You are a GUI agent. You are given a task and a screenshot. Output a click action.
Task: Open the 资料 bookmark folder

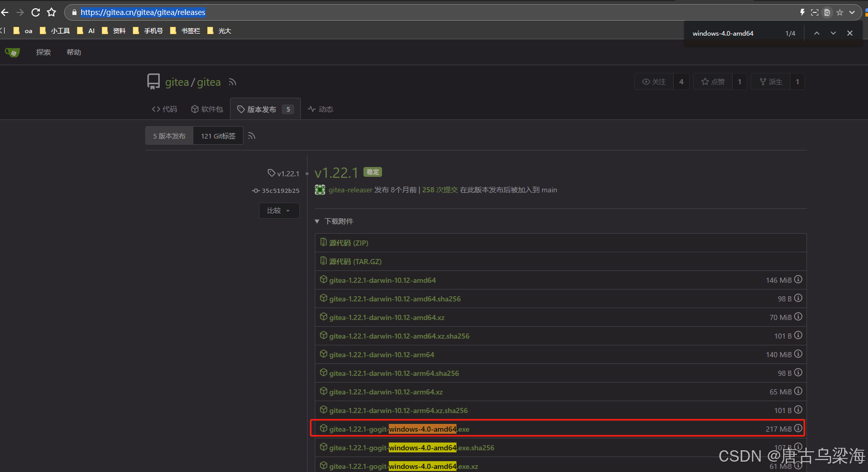[114, 31]
